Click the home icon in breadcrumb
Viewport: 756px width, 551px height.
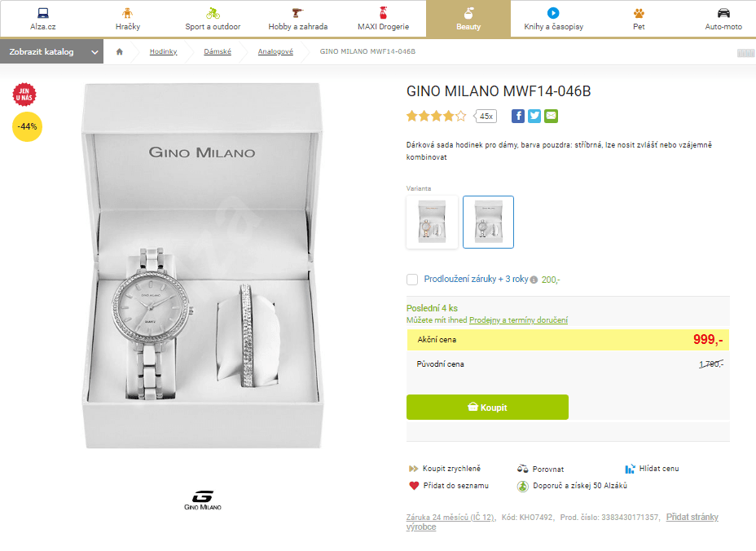pyautogui.click(x=120, y=52)
